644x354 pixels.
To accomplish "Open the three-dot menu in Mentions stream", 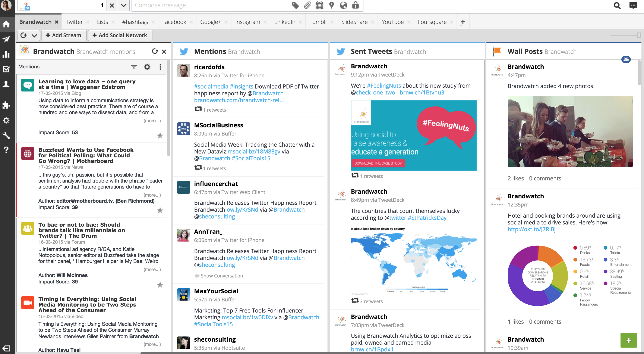I will point(160,67).
